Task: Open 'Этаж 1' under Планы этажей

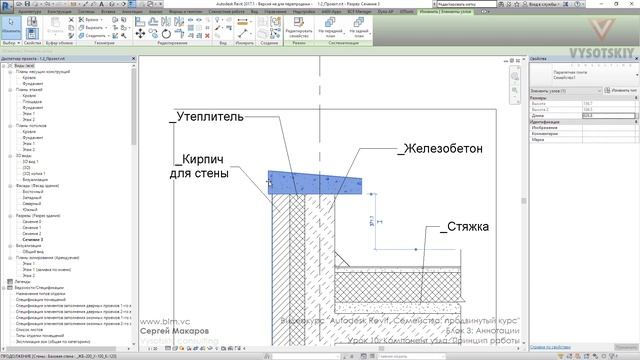Action: (29, 114)
